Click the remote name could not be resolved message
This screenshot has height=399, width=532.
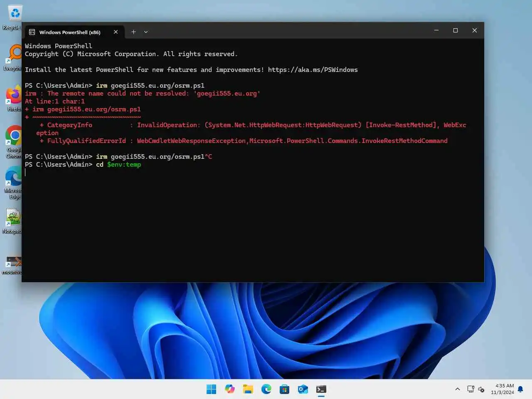(143, 94)
